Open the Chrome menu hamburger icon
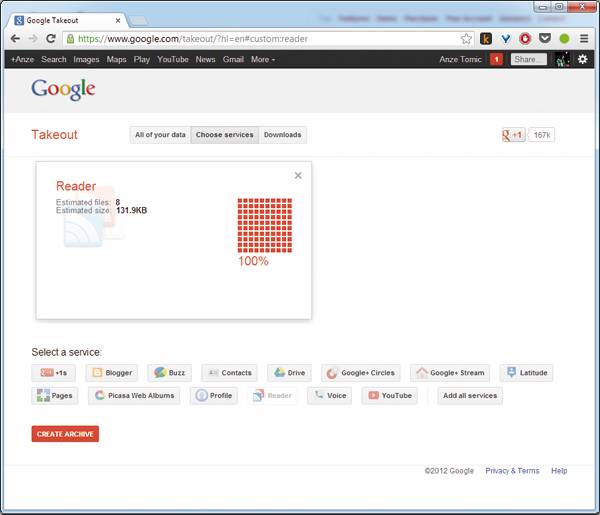This screenshot has height=515, width=600. [x=584, y=39]
